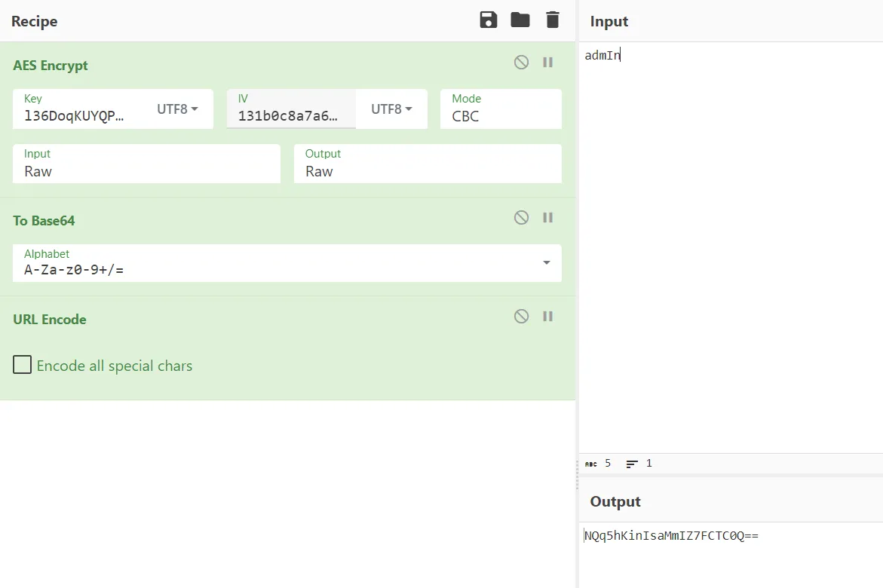Click the IV value field

tap(289, 116)
